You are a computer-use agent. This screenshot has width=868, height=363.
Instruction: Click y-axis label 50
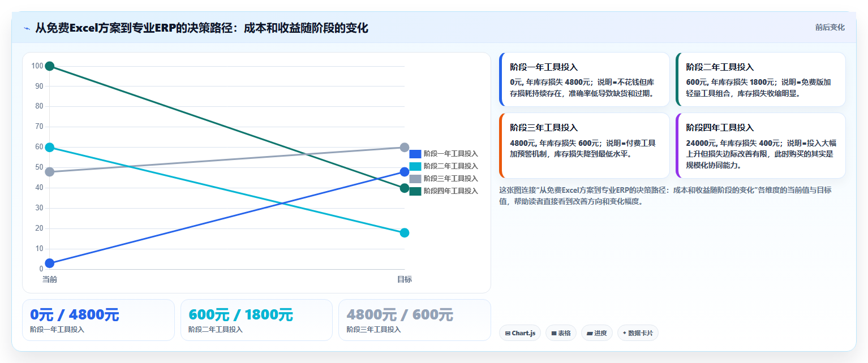tap(39, 167)
